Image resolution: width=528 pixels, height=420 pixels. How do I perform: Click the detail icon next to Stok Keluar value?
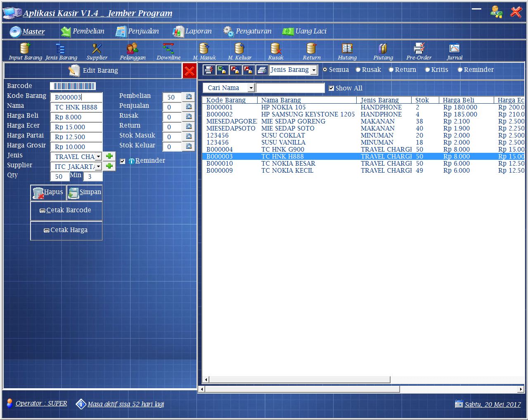189,146
